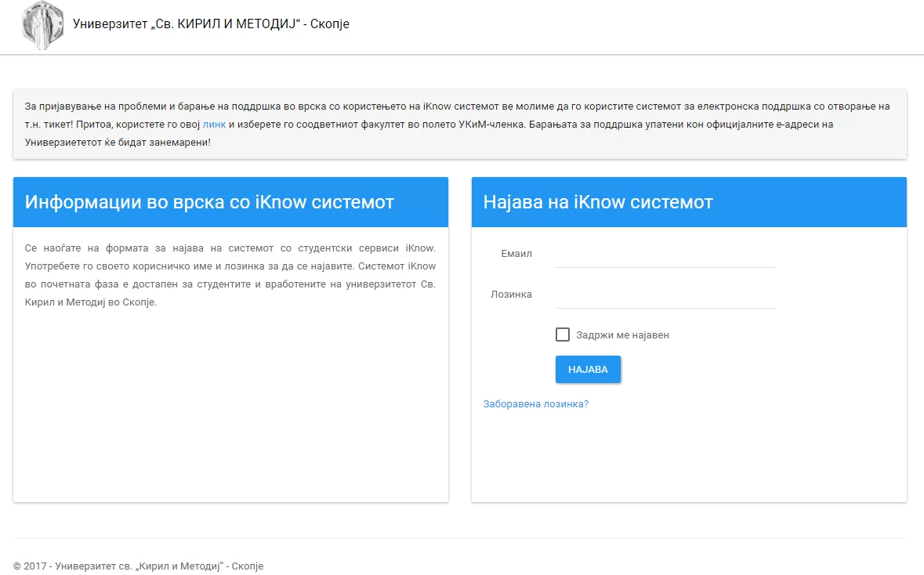Focus the Емаил input field

(665, 255)
